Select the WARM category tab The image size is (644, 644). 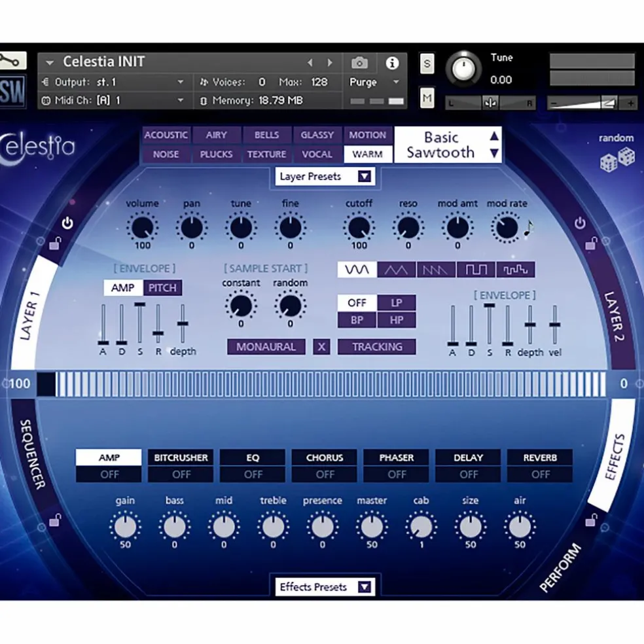pos(367,154)
